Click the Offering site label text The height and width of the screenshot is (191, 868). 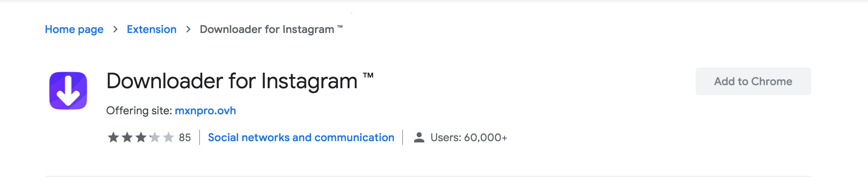139,110
